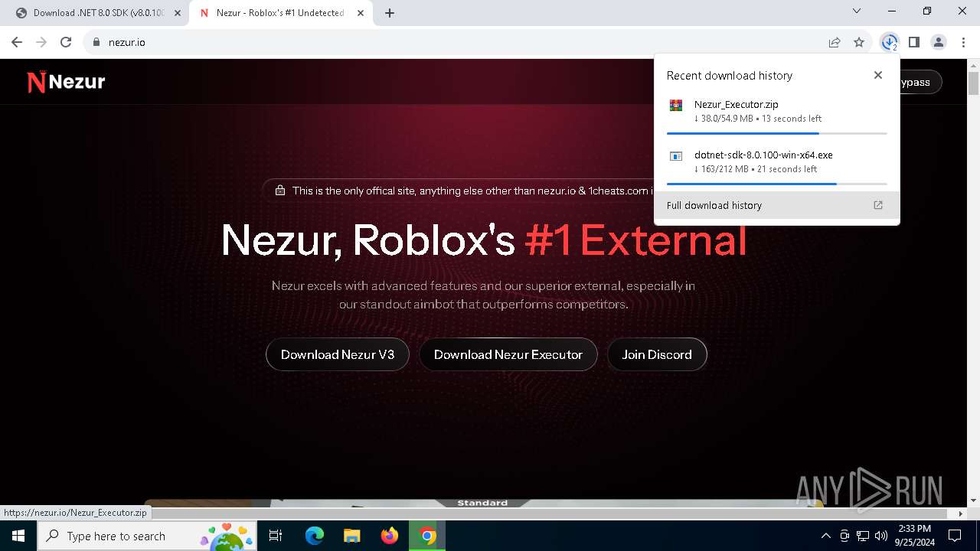Open Full download history
Viewport: 980px width, 551px height.
(x=776, y=205)
